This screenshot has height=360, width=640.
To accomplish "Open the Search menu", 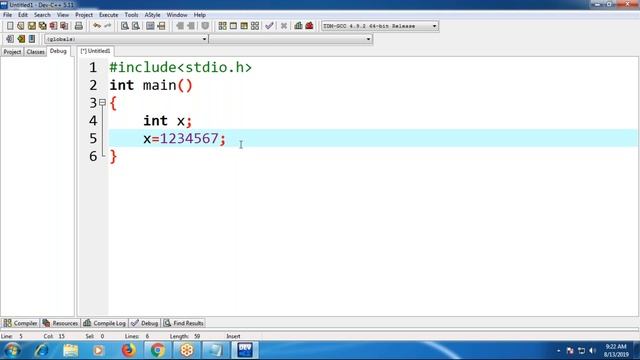I will [x=42, y=15].
